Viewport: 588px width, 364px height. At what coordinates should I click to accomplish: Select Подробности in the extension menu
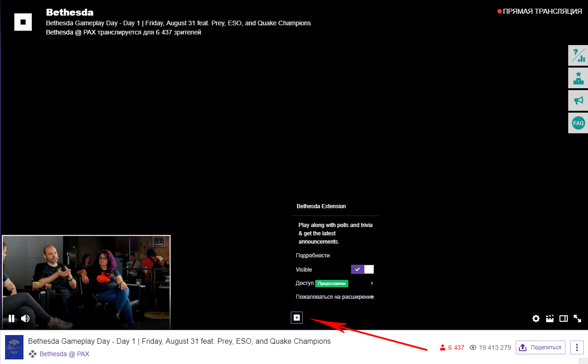[x=313, y=256]
